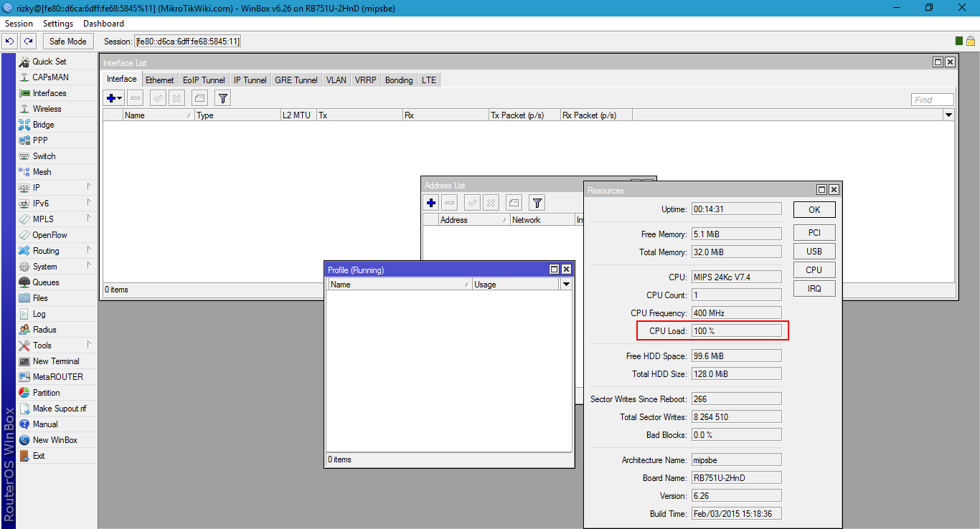The height and width of the screenshot is (529, 980).
Task: Open a New Terminal
Action: (57, 361)
